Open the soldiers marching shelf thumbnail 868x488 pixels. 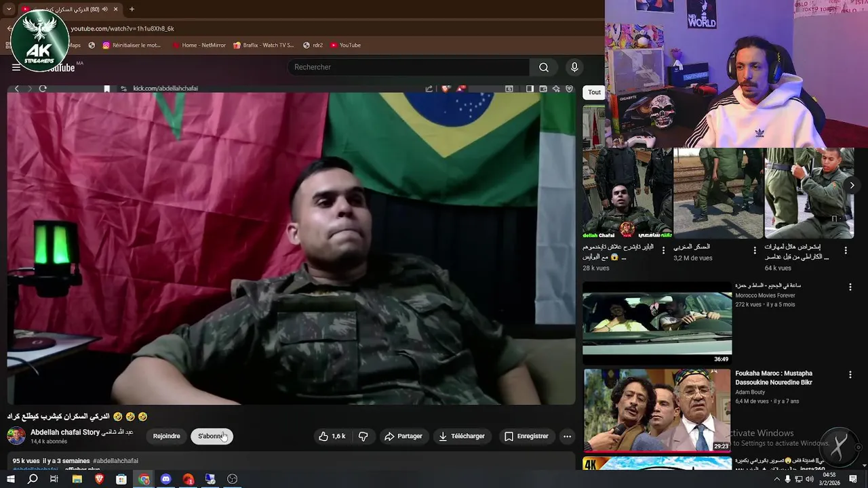point(718,193)
